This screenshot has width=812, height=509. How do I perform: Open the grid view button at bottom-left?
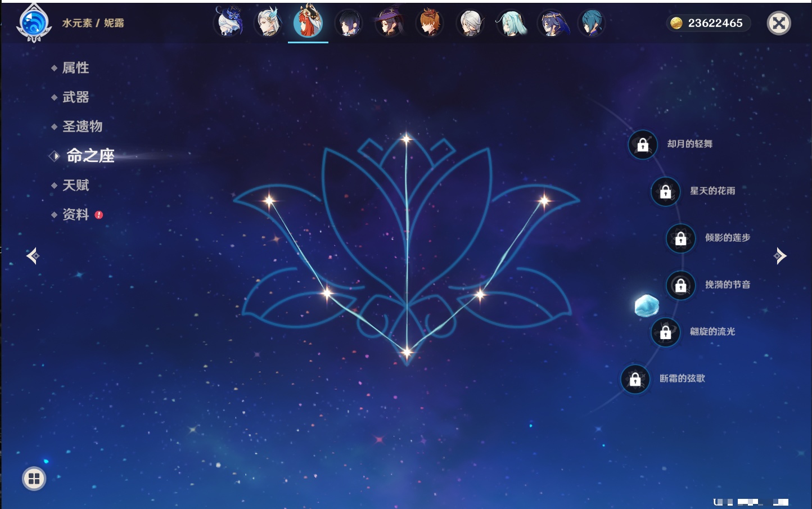pos(34,479)
